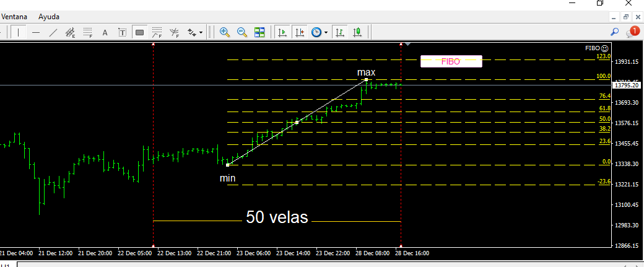The height and width of the screenshot is (267, 644).
Task: Click the 123.0 Fibonacci level label
Action: [x=604, y=56]
